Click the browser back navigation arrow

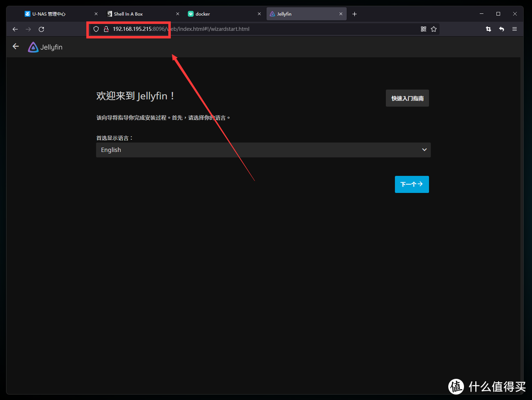[15, 29]
